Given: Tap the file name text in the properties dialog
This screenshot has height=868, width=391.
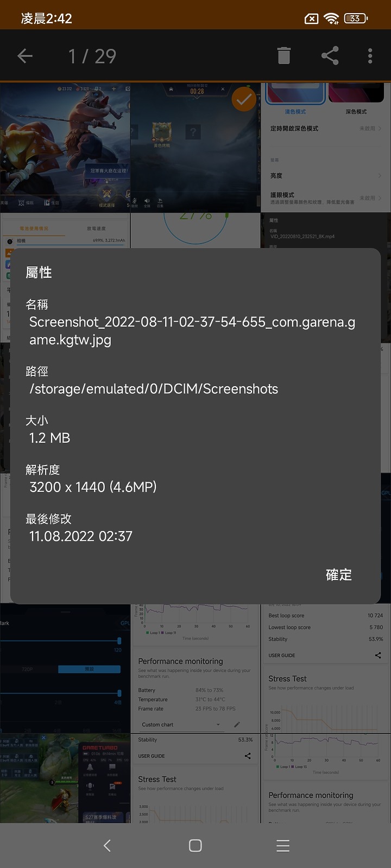Looking at the screenshot, I should click(192, 330).
